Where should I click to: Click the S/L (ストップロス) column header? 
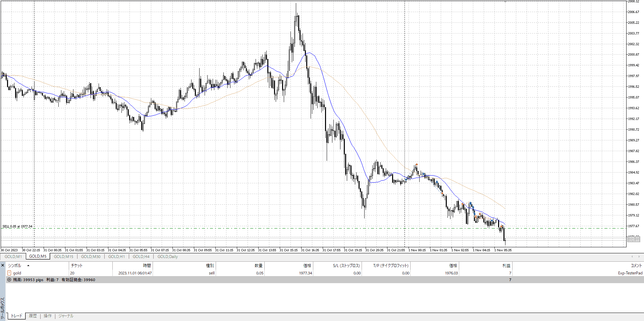click(346, 266)
